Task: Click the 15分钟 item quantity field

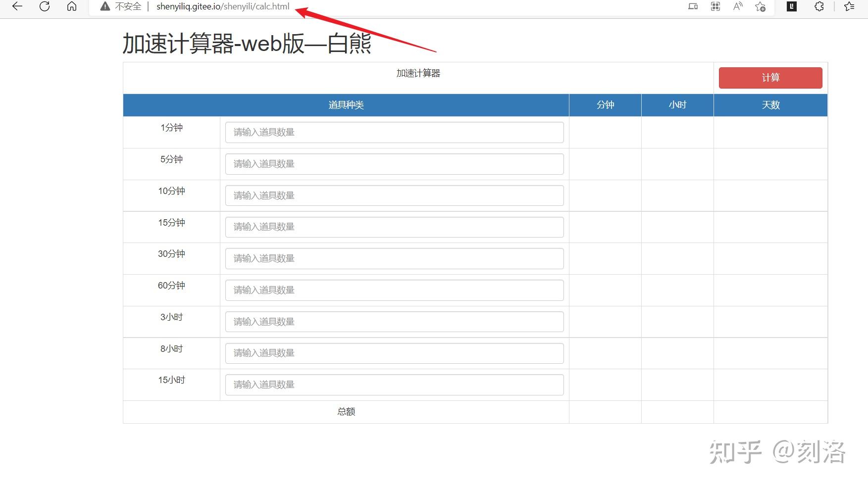Action: point(394,227)
